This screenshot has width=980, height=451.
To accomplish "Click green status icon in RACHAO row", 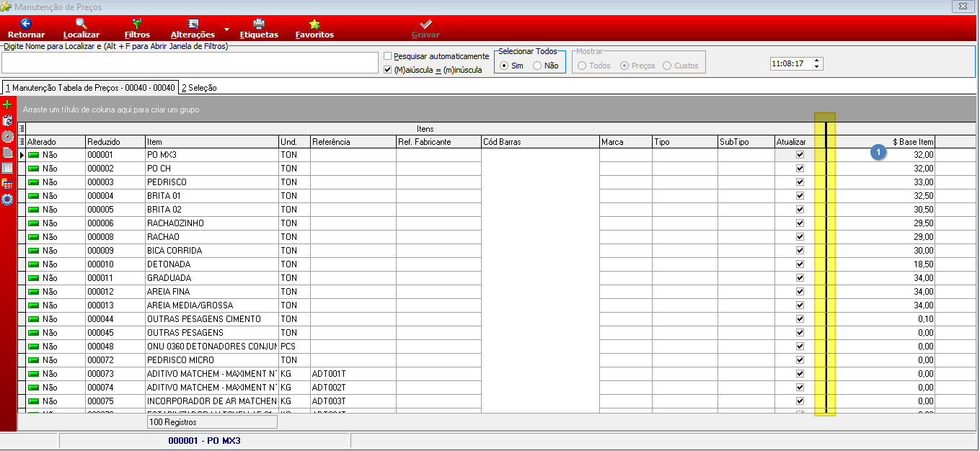I will point(34,237).
